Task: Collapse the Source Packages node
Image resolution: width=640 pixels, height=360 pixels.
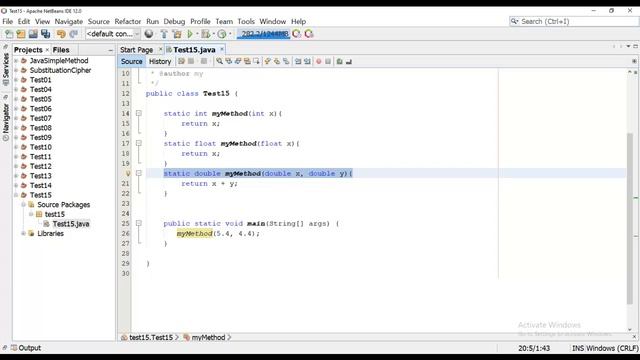Action: pos(24,204)
